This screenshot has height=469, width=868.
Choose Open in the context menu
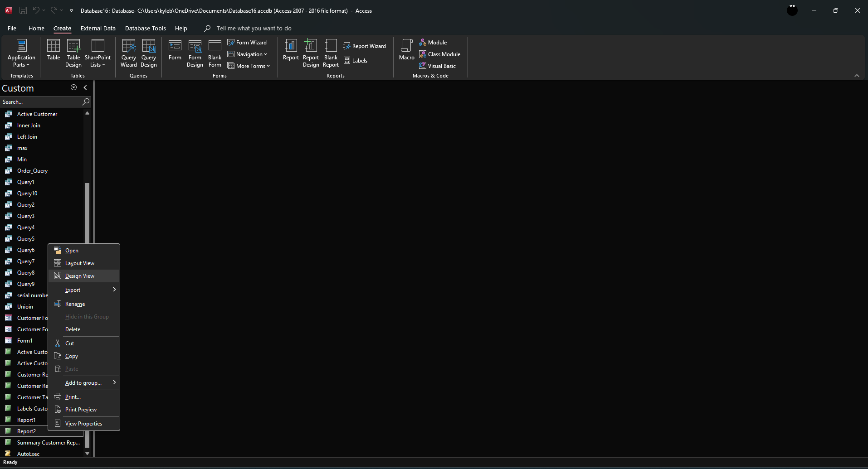click(x=84, y=251)
